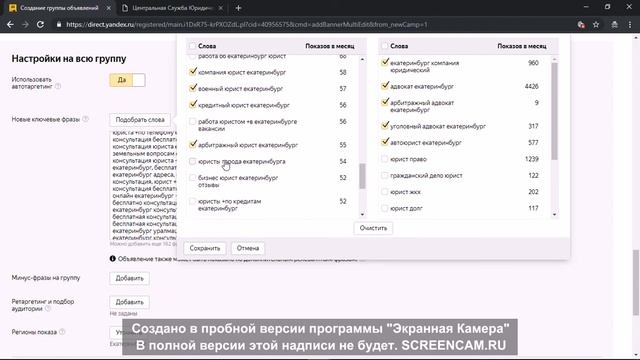Click the right word list scrollbar thumb
The image size is (640, 360).
tap(554, 111)
